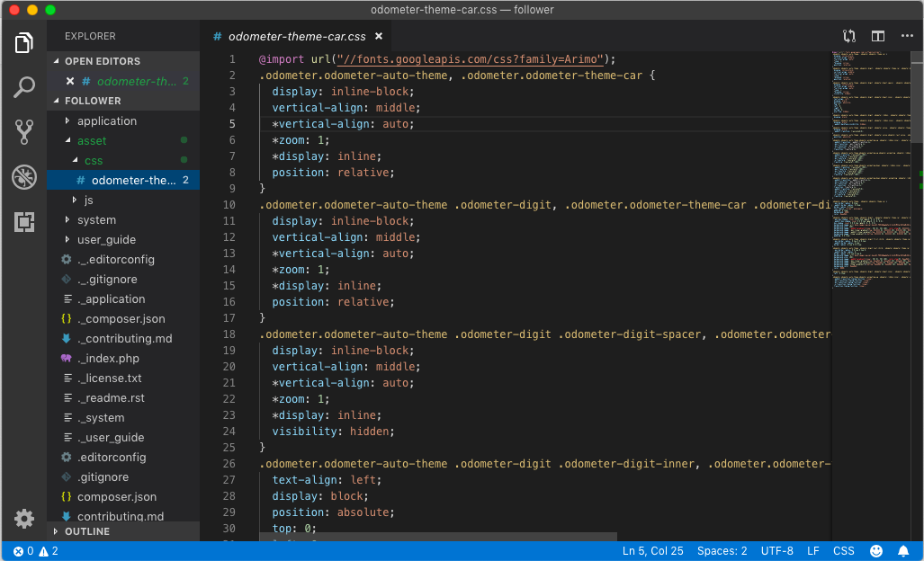This screenshot has height=561, width=924.
Task: Collapse the css folder
Action: point(123,160)
